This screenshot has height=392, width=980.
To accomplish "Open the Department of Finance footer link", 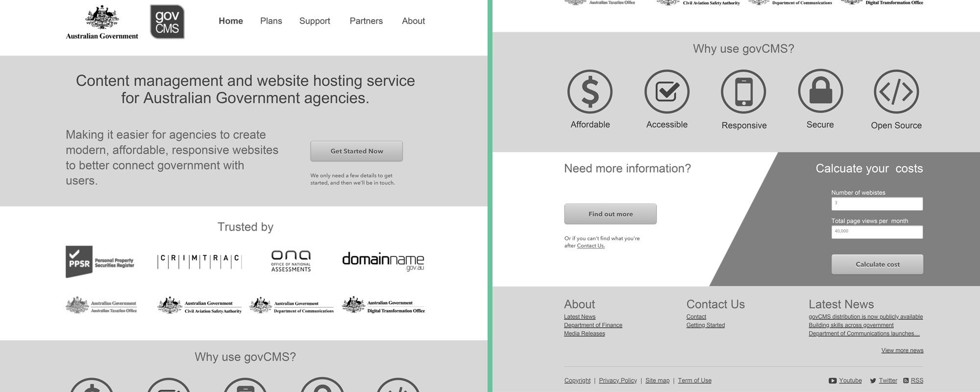I will point(593,325).
